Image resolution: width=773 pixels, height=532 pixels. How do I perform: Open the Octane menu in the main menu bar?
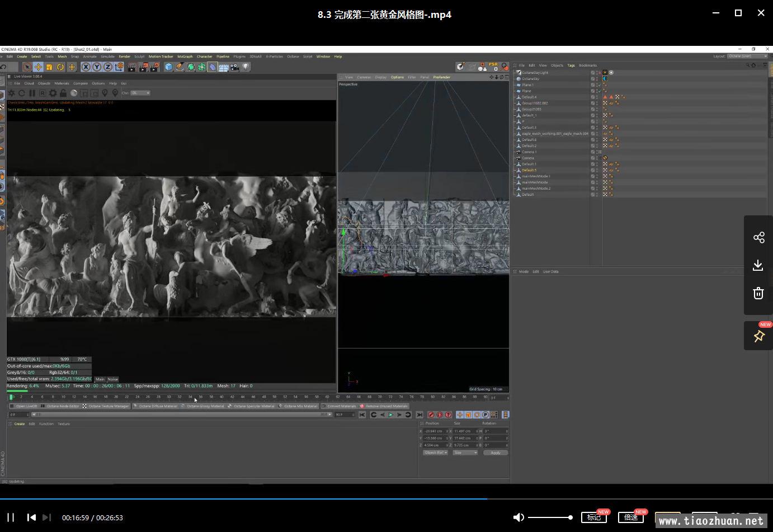click(293, 57)
